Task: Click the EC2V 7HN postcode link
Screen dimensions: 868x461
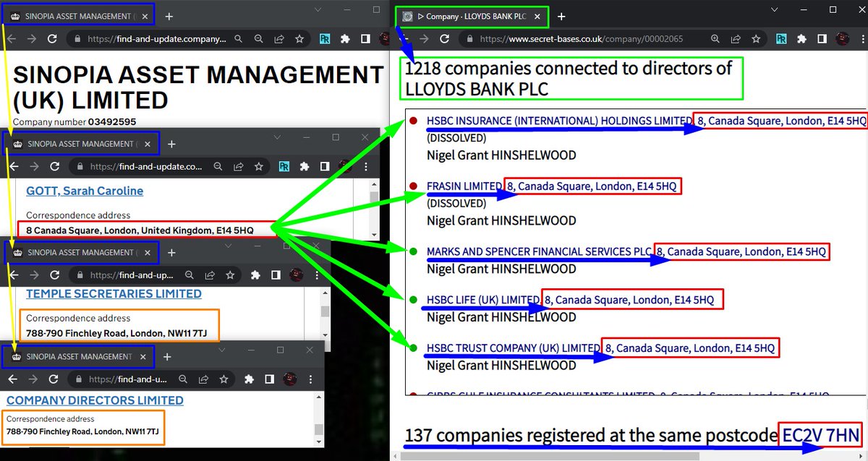Action: click(820, 436)
